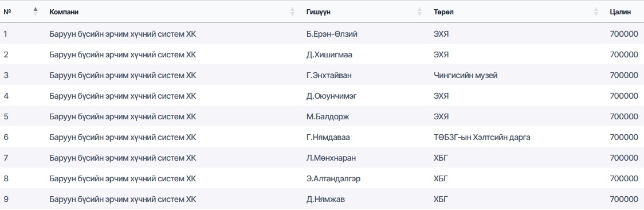644x210 pixels.
Task: Click ТӨБЗГ-ын Хэлтсийн дарга cell
Action: [482, 137]
